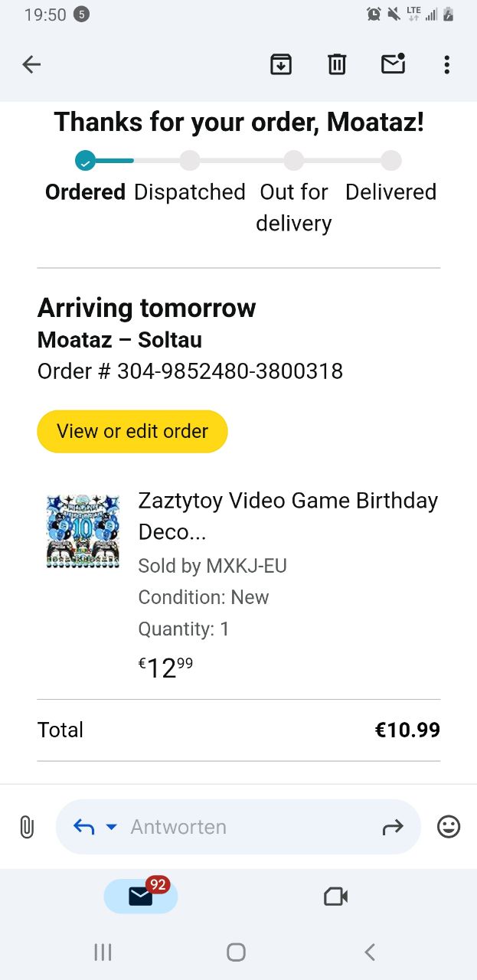This screenshot has height=980, width=477.
Task: Archive this email
Action: (281, 64)
